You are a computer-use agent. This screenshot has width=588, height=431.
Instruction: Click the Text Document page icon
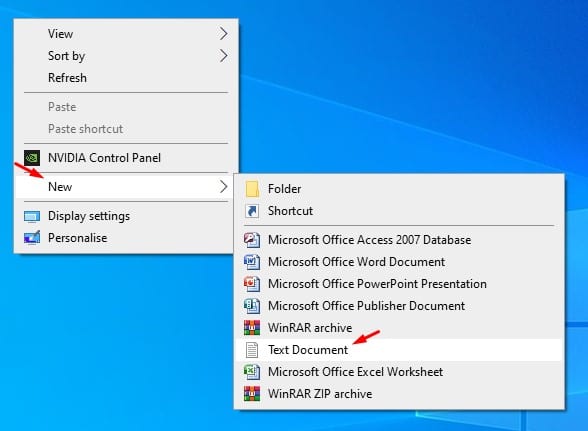tap(252, 350)
